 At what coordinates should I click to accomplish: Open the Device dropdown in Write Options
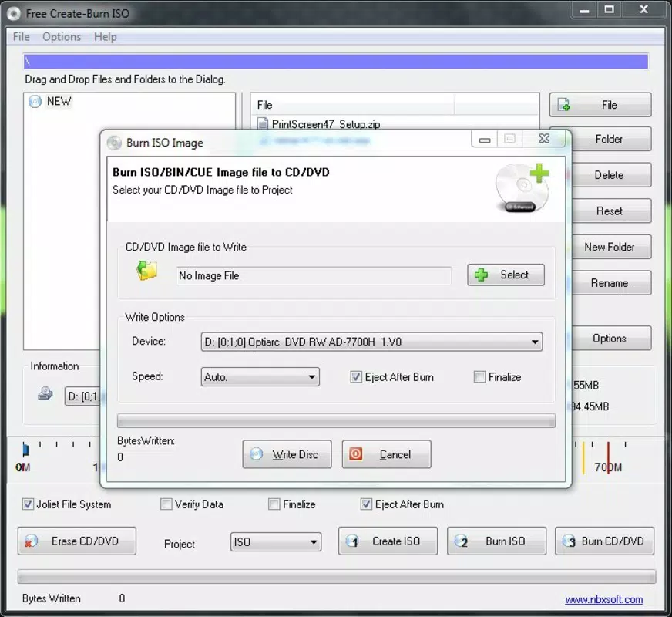click(x=371, y=342)
